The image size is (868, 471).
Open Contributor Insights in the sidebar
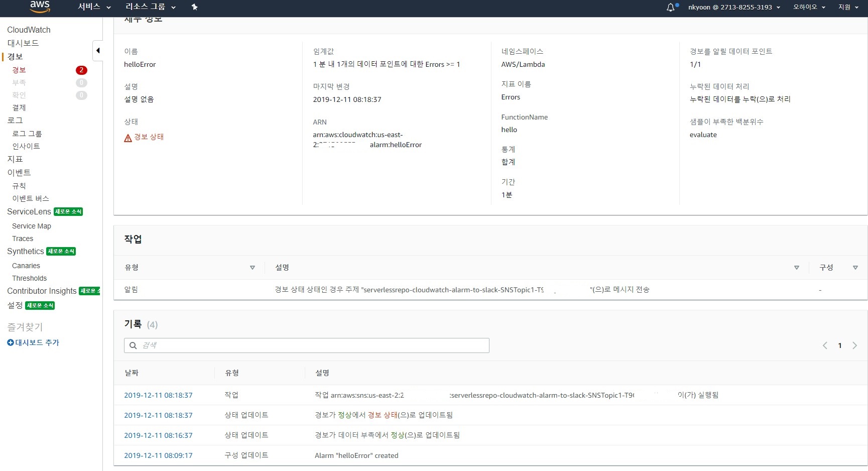click(x=42, y=291)
